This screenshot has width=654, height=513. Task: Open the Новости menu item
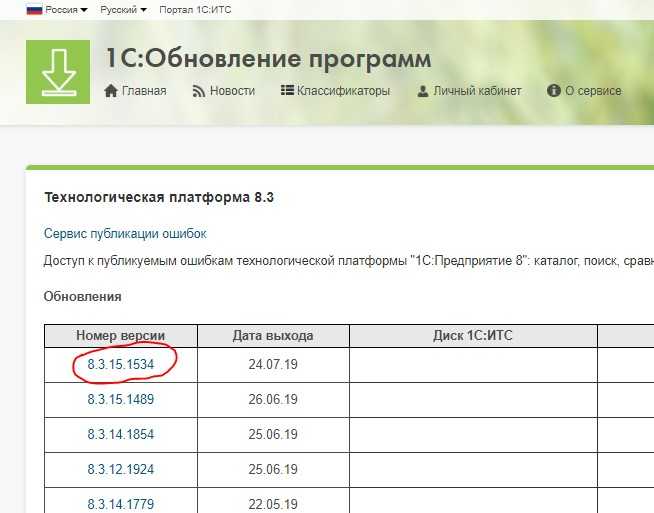click(x=232, y=91)
